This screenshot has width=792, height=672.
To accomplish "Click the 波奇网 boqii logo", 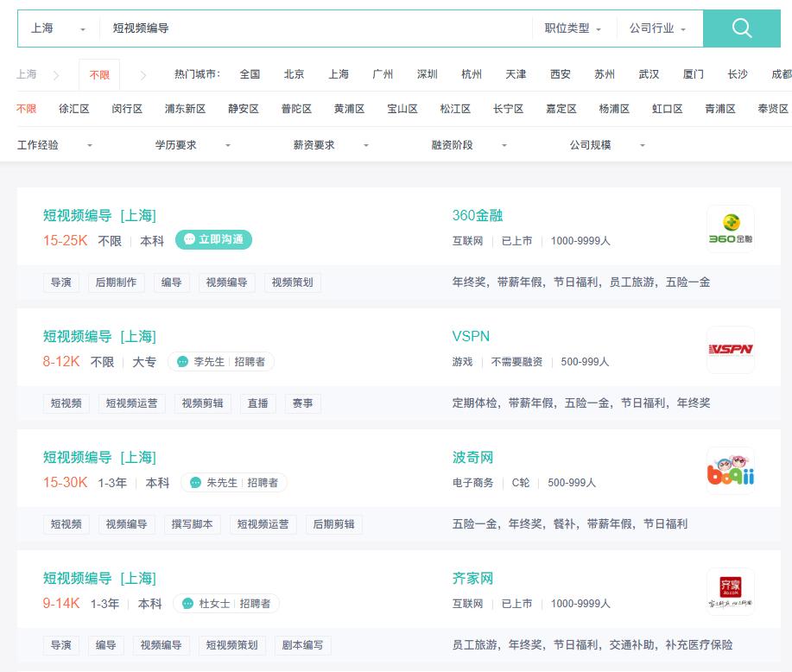I will click(730, 471).
